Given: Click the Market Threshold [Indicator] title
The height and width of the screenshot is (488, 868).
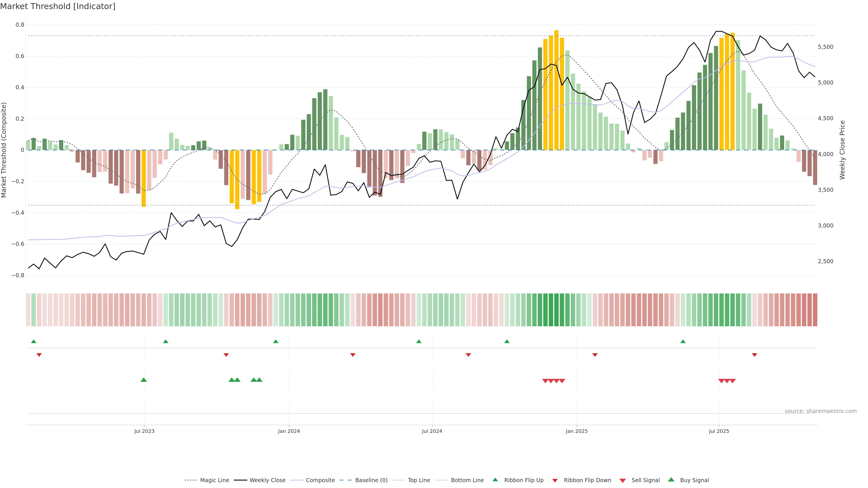Looking at the screenshot, I should coord(58,6).
